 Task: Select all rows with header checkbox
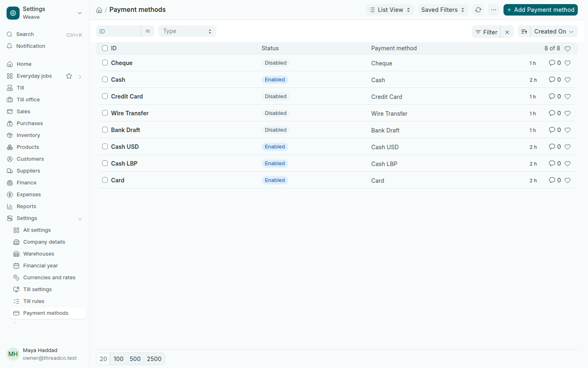105,48
